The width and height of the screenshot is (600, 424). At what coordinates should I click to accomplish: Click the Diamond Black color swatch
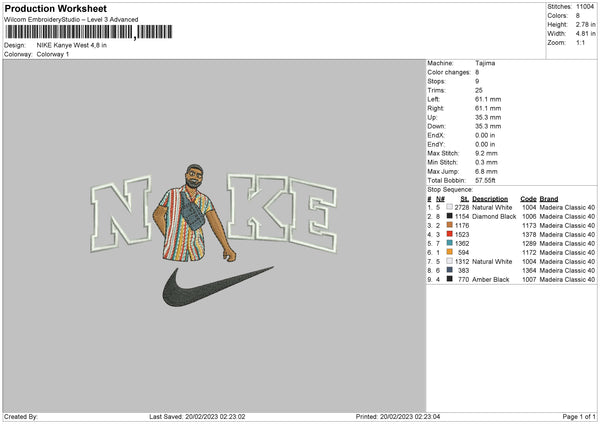pos(449,216)
